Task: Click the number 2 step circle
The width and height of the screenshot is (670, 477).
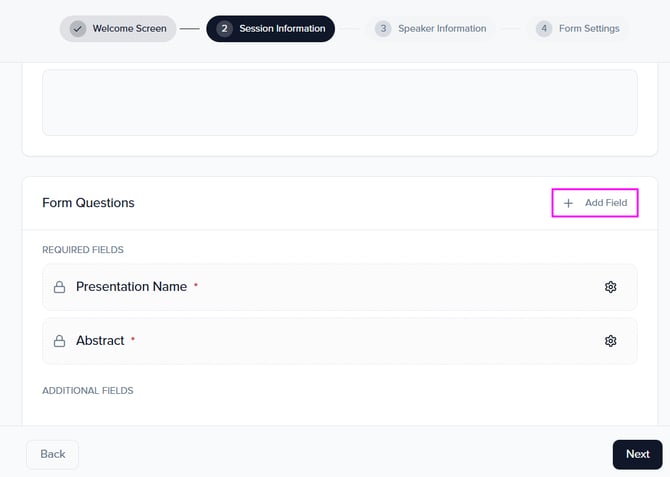Action: point(224,29)
